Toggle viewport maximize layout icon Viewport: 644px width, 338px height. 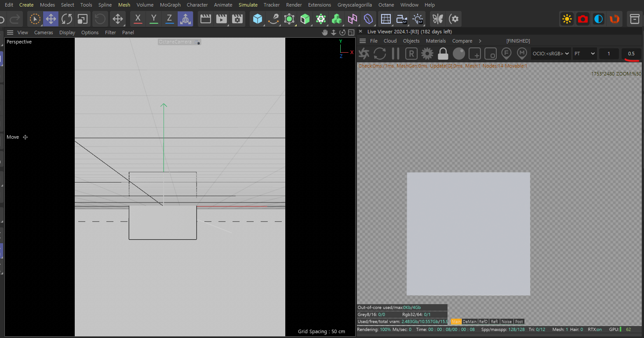coord(351,32)
